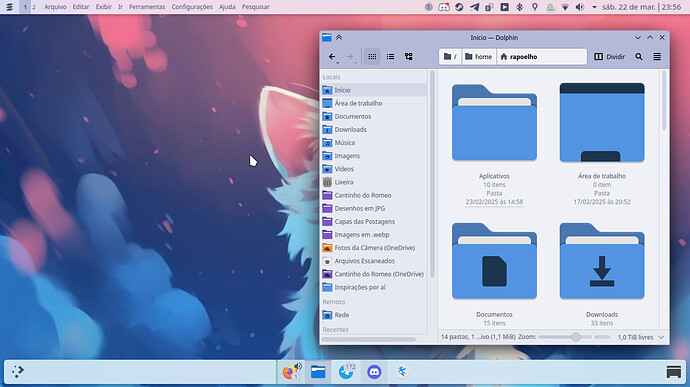
Task: Click Dolphin file manager in dock
Action: pos(318,372)
